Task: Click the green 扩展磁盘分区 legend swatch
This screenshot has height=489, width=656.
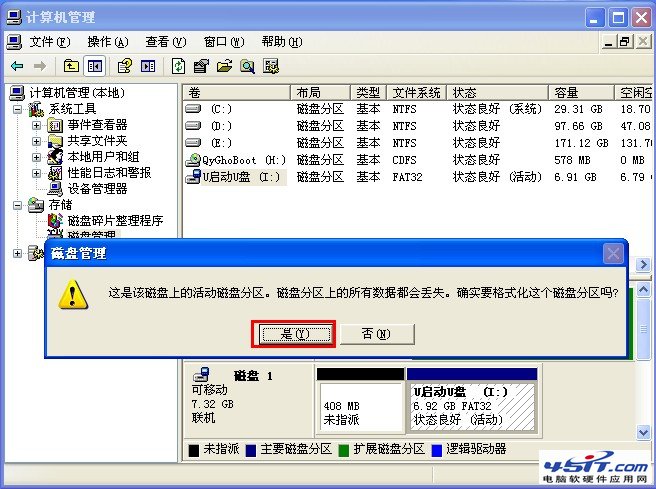Action: [343, 451]
